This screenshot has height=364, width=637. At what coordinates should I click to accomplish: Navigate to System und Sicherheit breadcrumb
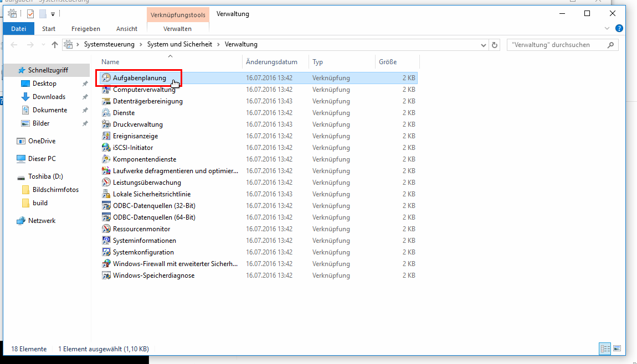click(x=179, y=45)
